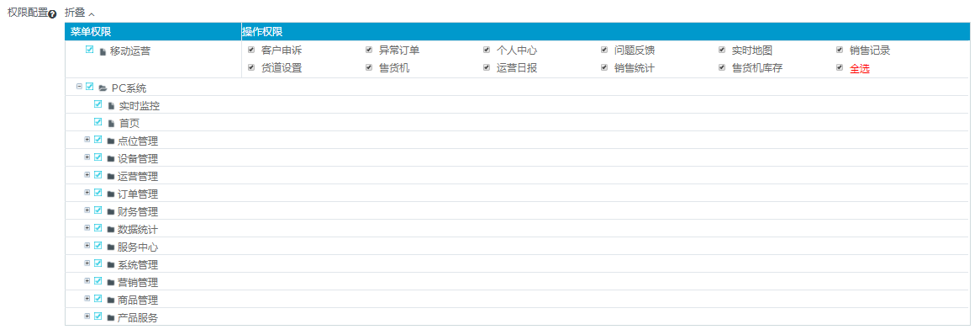Click the file icon next to 首页
The width and height of the screenshot is (980, 335).
tap(111, 124)
